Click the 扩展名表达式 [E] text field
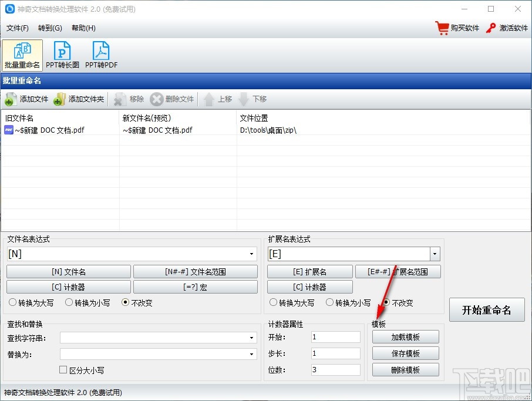 coord(349,254)
